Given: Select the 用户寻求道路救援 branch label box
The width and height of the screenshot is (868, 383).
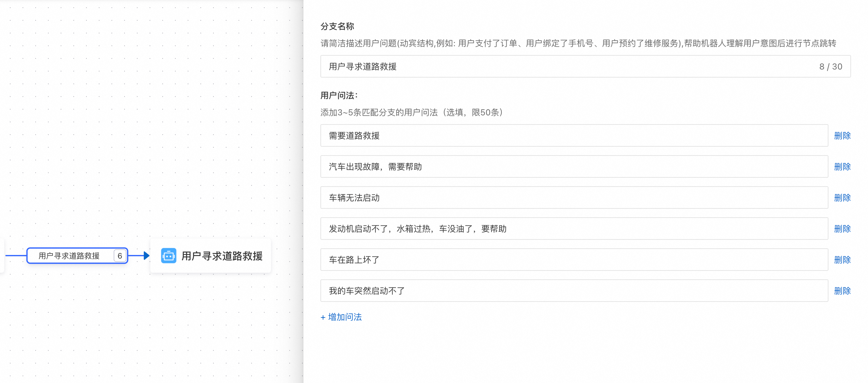Looking at the screenshot, I should [x=69, y=256].
